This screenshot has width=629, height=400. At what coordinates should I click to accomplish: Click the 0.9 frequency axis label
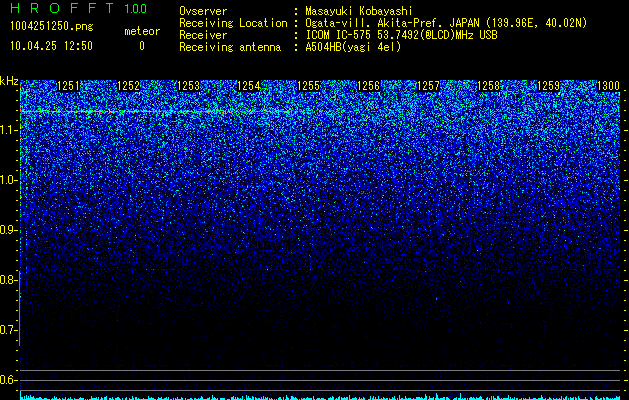coord(8,230)
